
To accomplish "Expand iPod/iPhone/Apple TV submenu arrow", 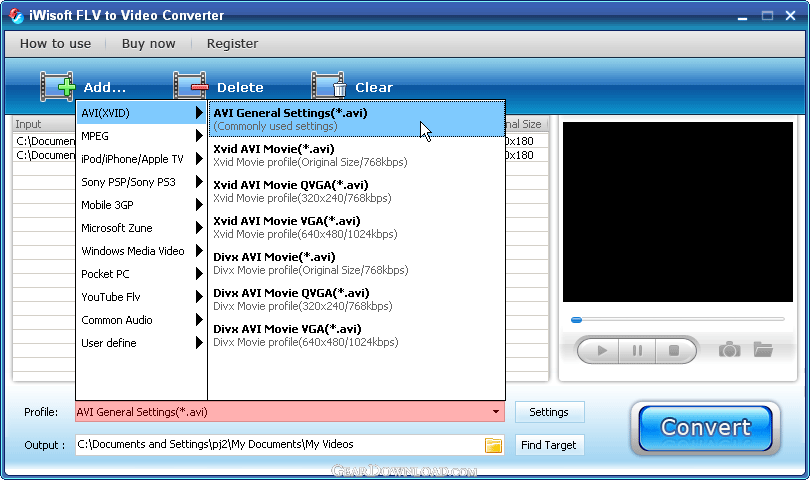I will (199, 159).
